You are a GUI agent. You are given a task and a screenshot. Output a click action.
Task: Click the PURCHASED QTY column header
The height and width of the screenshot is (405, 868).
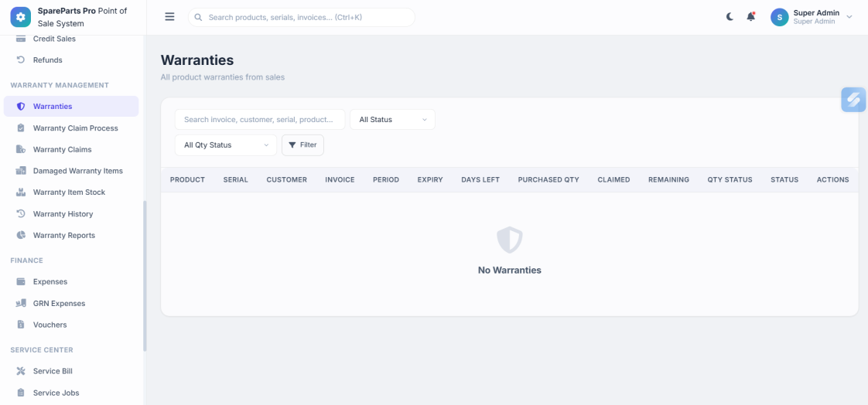(548, 180)
